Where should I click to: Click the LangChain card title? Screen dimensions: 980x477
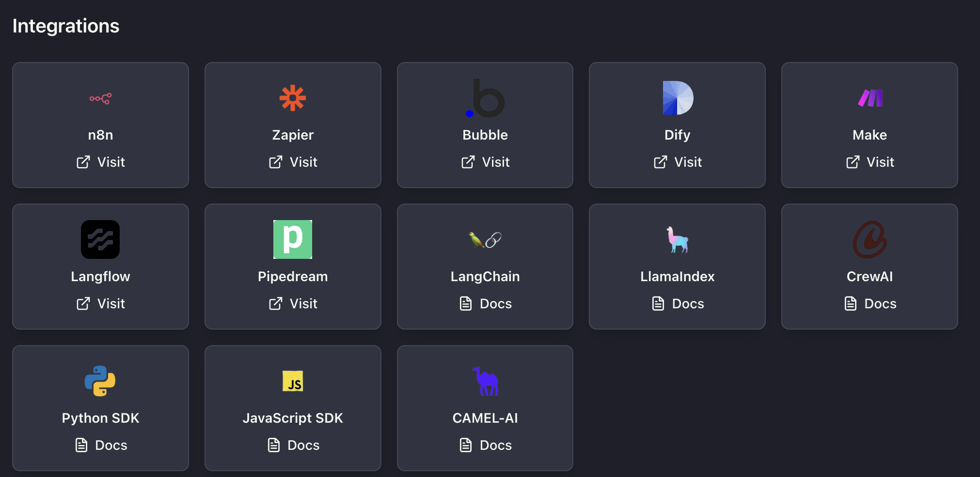point(485,276)
